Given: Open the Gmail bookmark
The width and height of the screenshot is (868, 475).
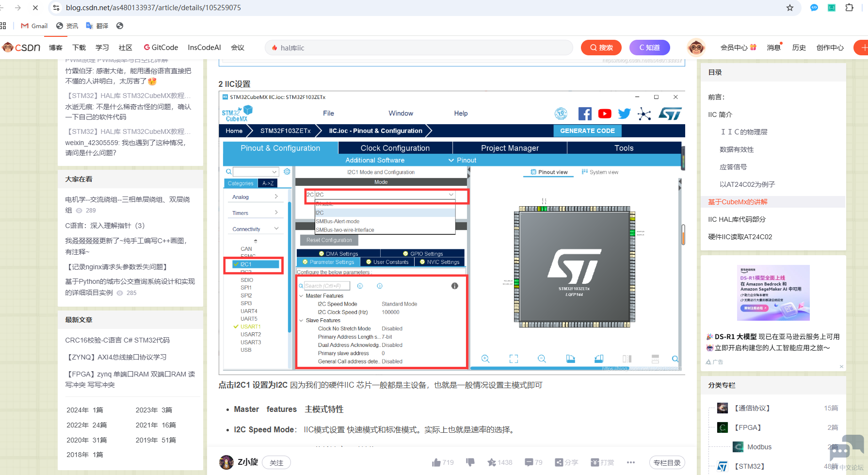Looking at the screenshot, I should tap(34, 26).
